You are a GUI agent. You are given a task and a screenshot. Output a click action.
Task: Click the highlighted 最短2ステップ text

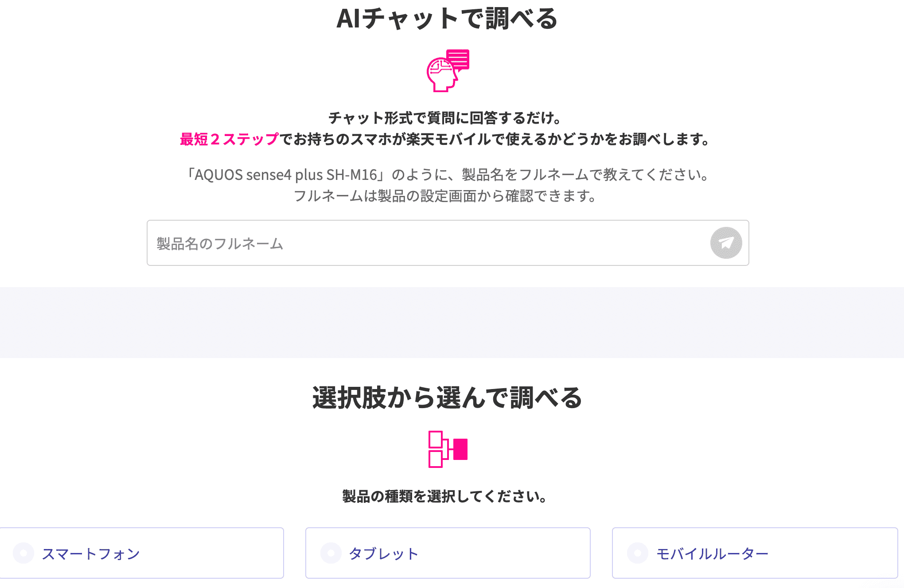pyautogui.click(x=227, y=140)
